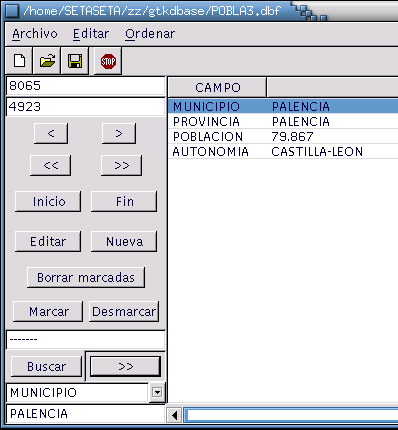This screenshot has width=398, height=430.
Task: Click the CAMPO column header
Action: 218,88
